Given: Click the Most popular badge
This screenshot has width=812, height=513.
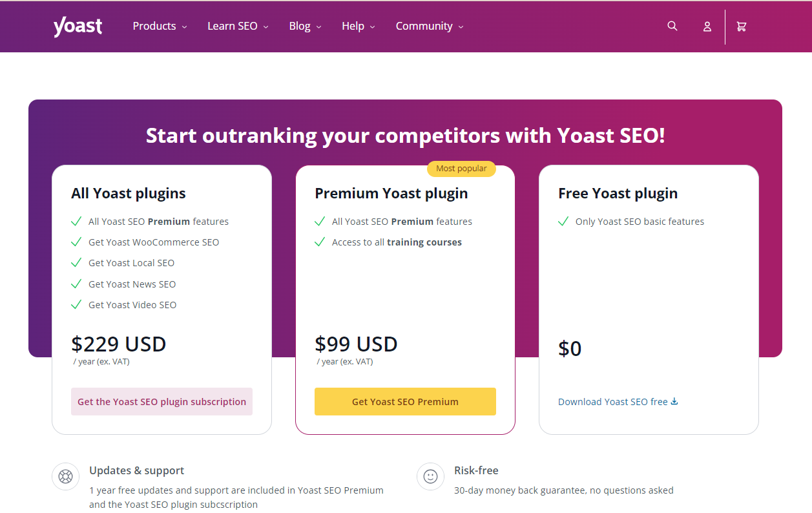Looking at the screenshot, I should 461,169.
